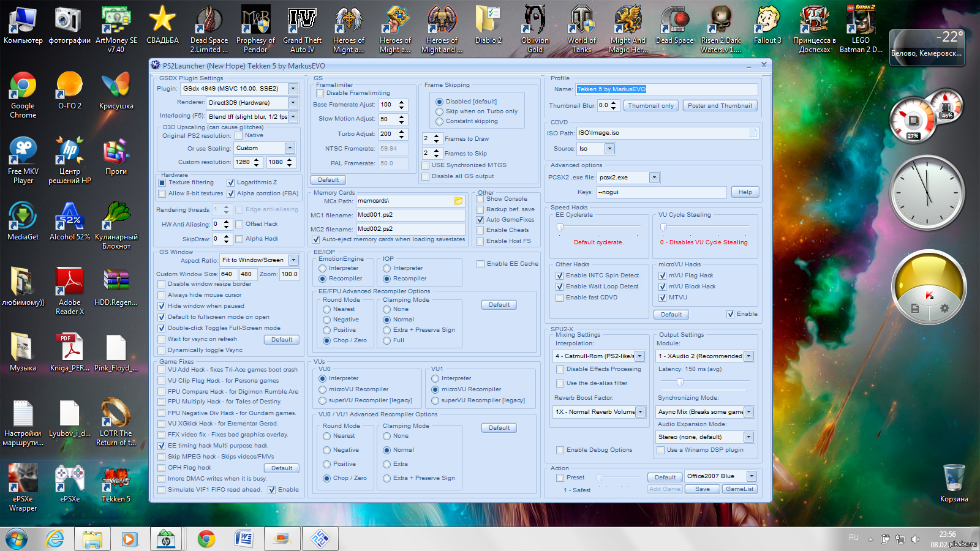Click Keys --nogui input field
Viewport: 980px width, 551px height.
tap(661, 192)
